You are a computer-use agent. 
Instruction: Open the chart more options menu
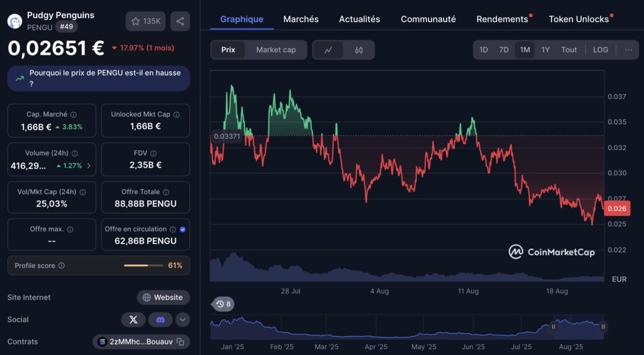[628, 50]
